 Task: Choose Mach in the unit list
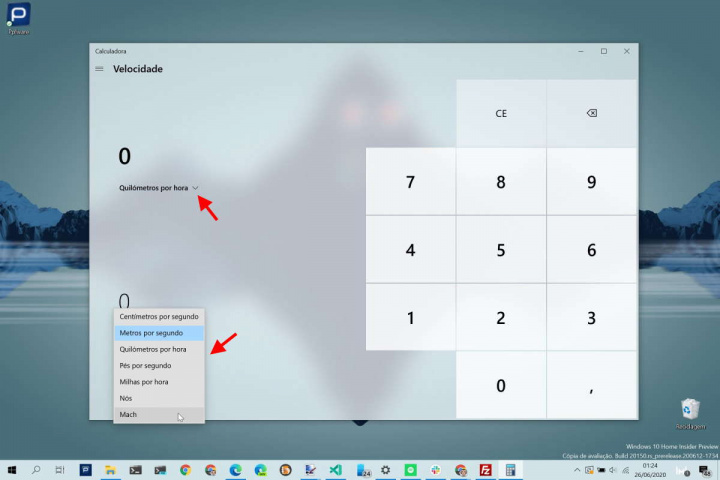click(158, 414)
